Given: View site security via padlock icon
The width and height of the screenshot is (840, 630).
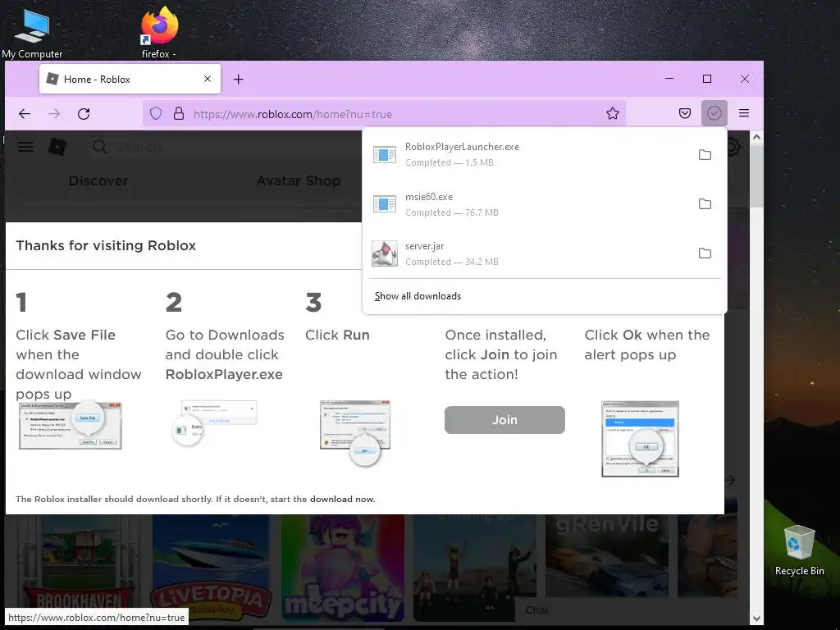Looking at the screenshot, I should point(178,113).
